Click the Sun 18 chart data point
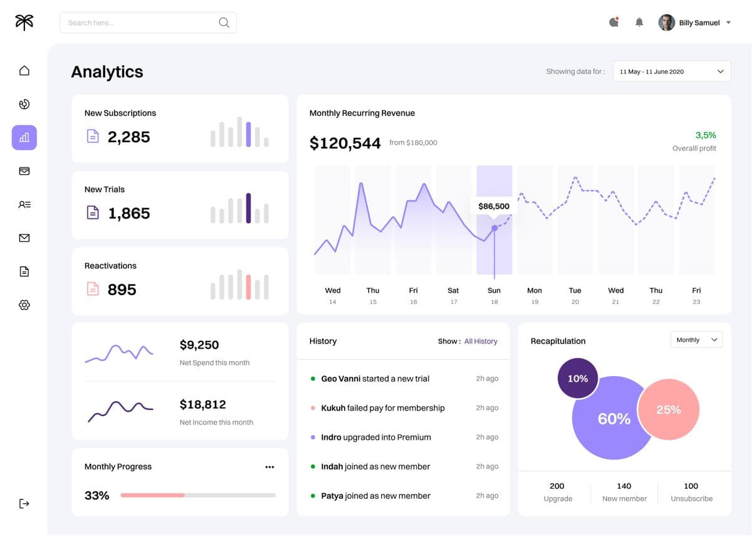The height and width of the screenshot is (539, 756). pos(494,228)
